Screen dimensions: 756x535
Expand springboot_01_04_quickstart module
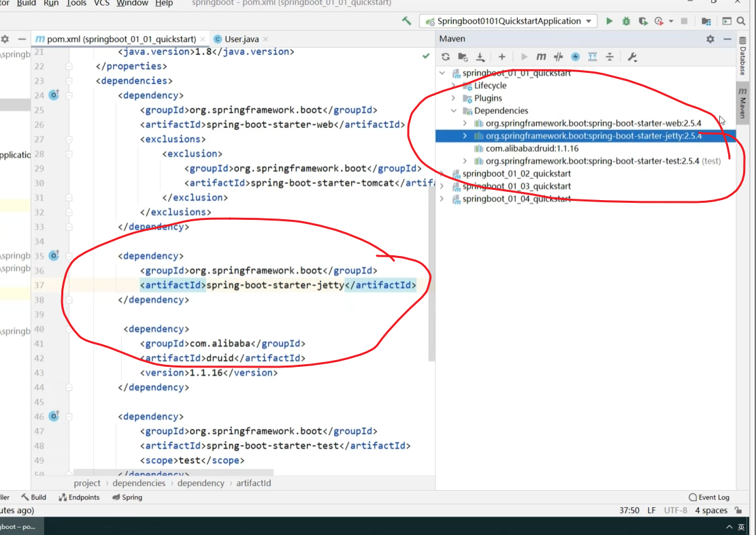coord(442,199)
